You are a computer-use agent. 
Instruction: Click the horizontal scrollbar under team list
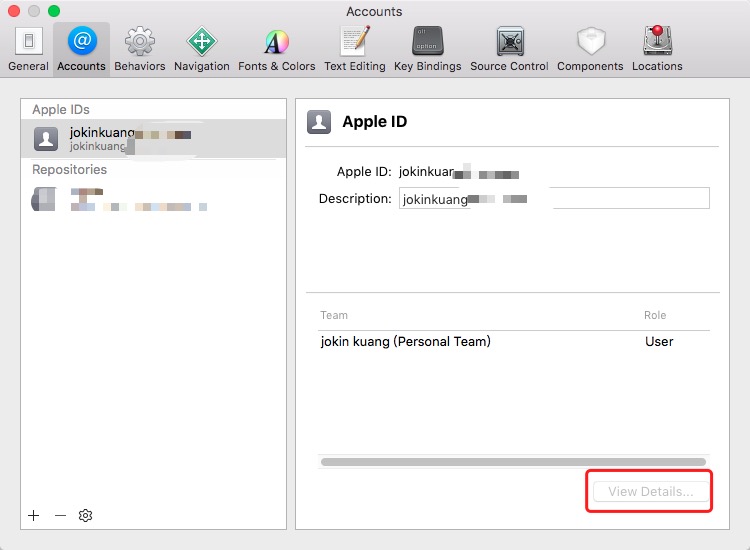pyautogui.click(x=513, y=462)
